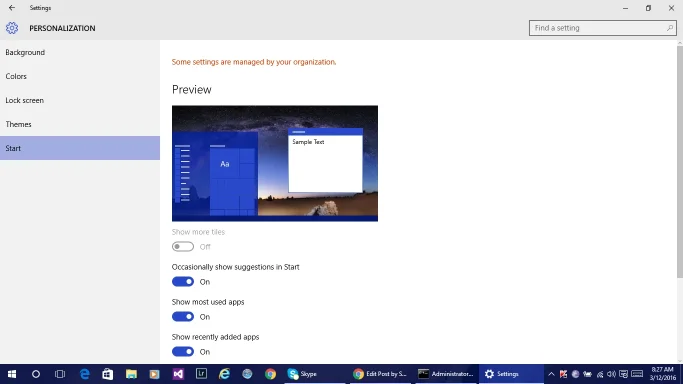Go back using the Settings back arrow

click(12, 8)
